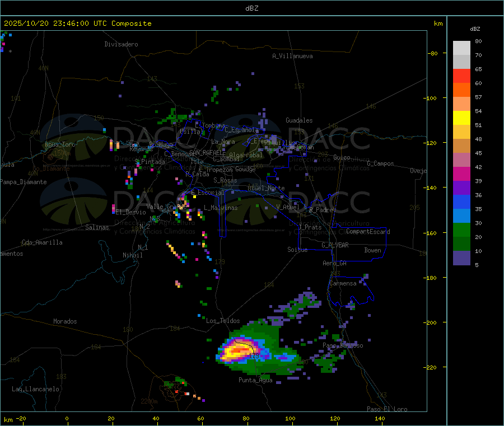Viewport: 504px width, 426px height.
Task: Click the V_Atuel map label
Action: point(288,207)
